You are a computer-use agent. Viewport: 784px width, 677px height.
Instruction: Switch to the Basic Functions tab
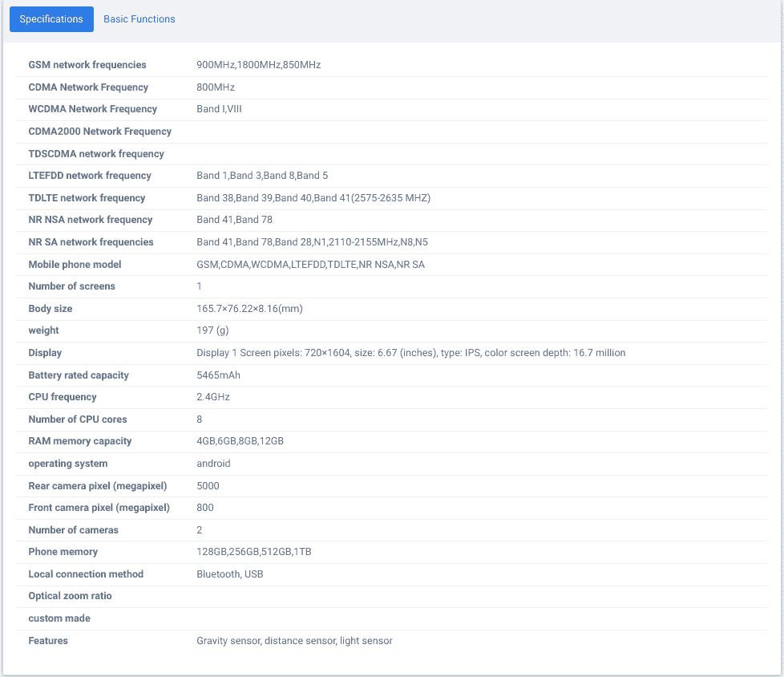pyautogui.click(x=139, y=19)
